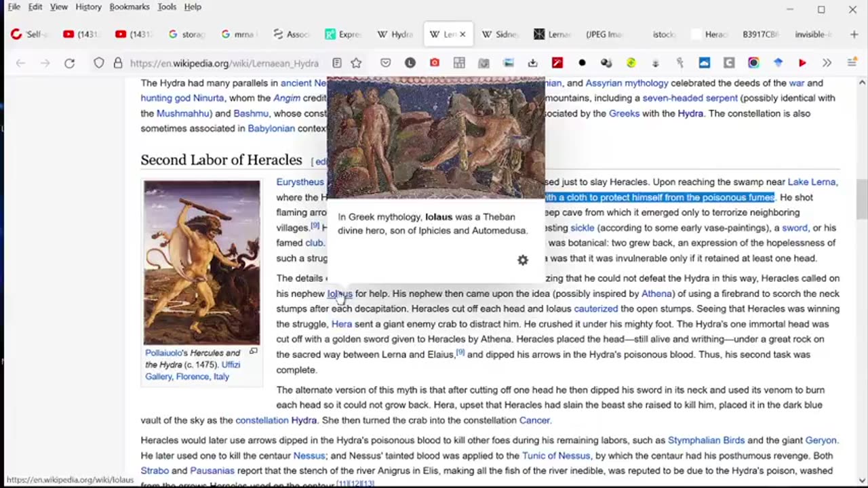The width and height of the screenshot is (868, 488).
Task: Open the Edit menu
Action: [35, 7]
